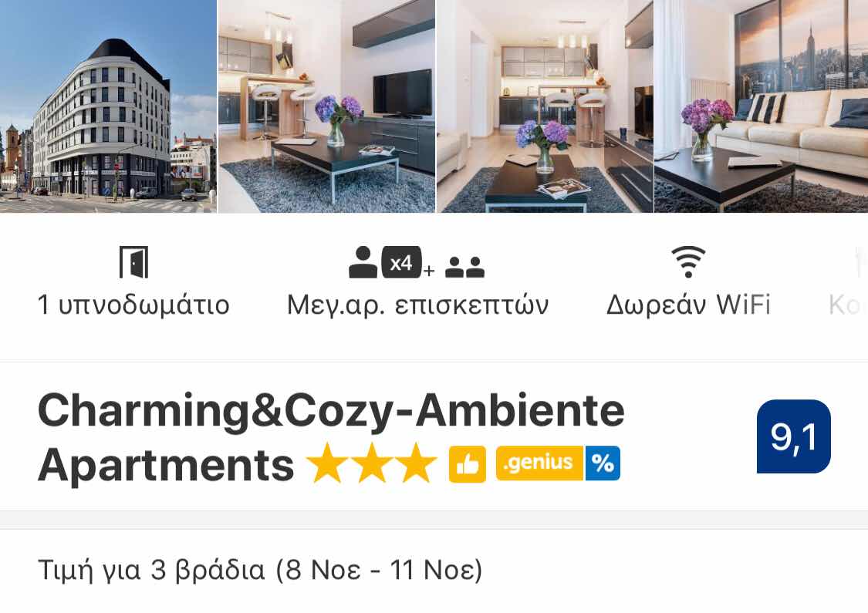Image resolution: width=868 pixels, height=613 pixels.
Task: Tap the blue percent discount badge
Action: coord(603,463)
